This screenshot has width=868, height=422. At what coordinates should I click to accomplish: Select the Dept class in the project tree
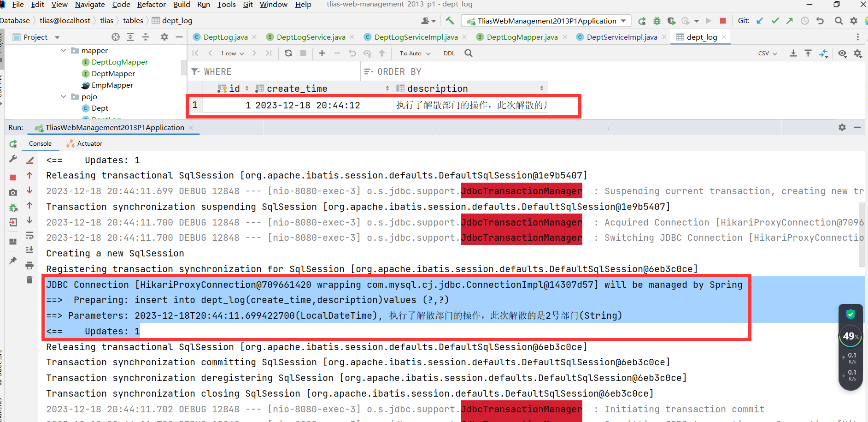(x=100, y=108)
